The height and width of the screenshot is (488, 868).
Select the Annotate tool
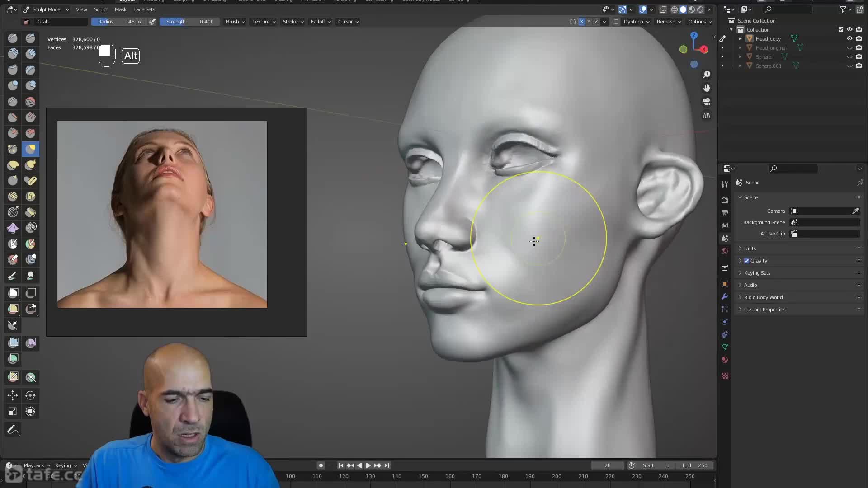pyautogui.click(x=13, y=429)
